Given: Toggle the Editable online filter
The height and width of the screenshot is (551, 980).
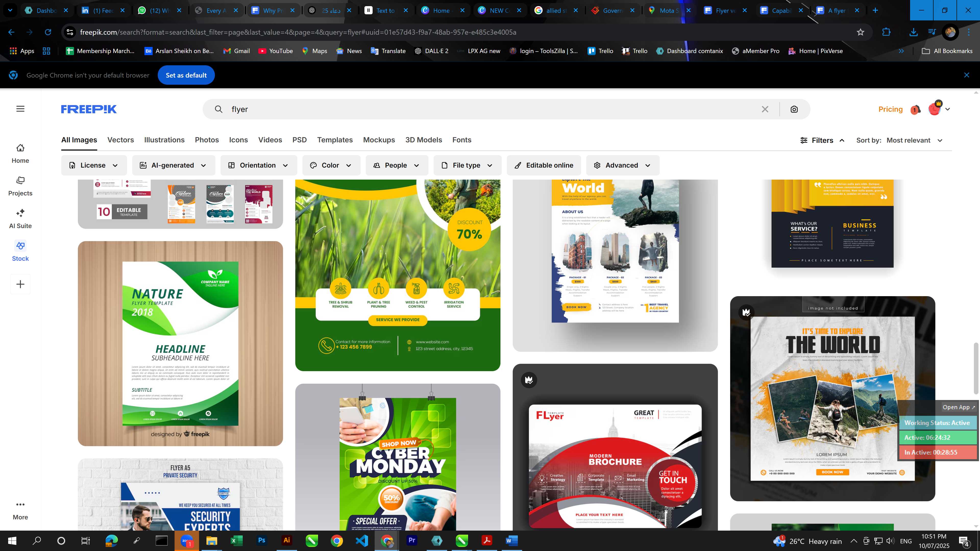Looking at the screenshot, I should click(544, 165).
